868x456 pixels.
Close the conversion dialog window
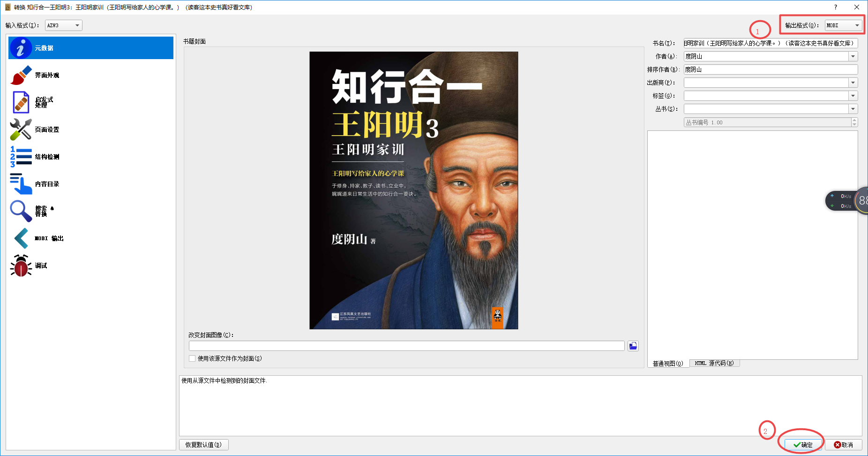tap(857, 7)
